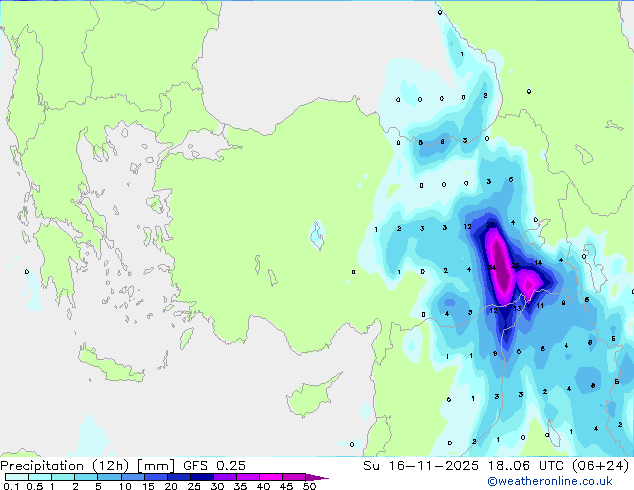The height and width of the screenshot is (490, 634).
Task: Click the legend label "0.5"
Action: (x=35, y=486)
